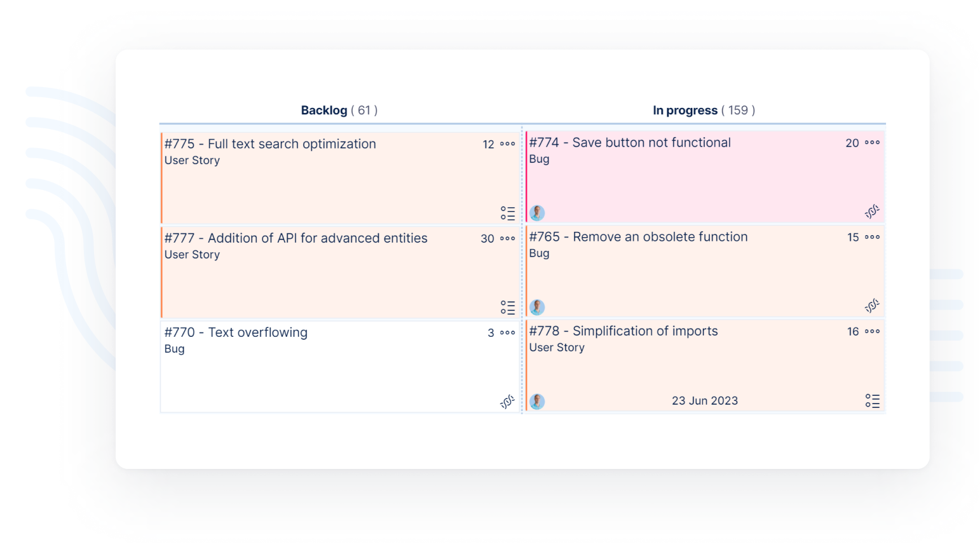Screen dimensions: 980x549
Task: Click the bug icon on card #774
Action: point(871,212)
